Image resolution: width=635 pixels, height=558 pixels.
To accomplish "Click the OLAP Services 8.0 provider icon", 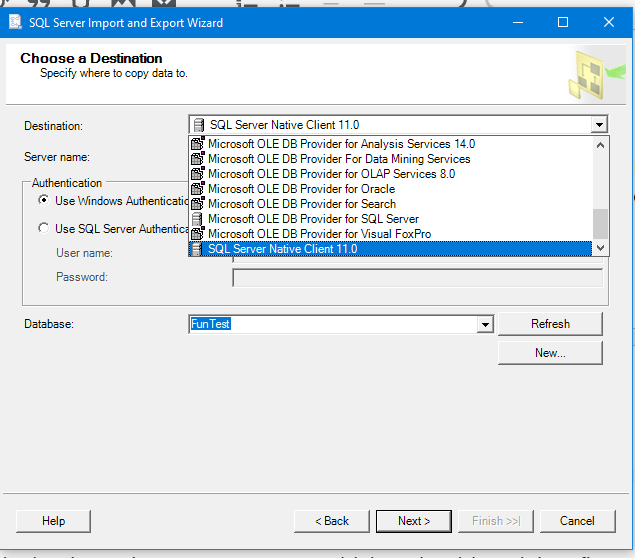I will 197,173.
